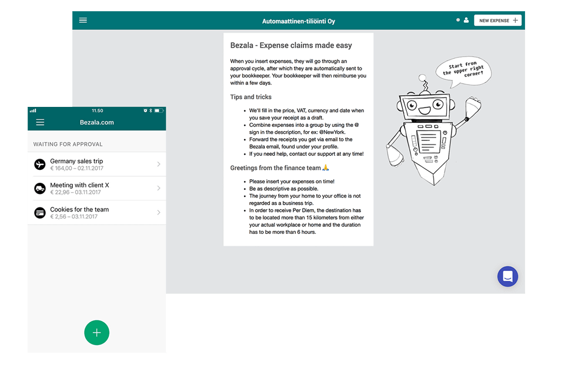
Task: Click the Bluetooth icon in mobile status bar
Action: click(151, 110)
